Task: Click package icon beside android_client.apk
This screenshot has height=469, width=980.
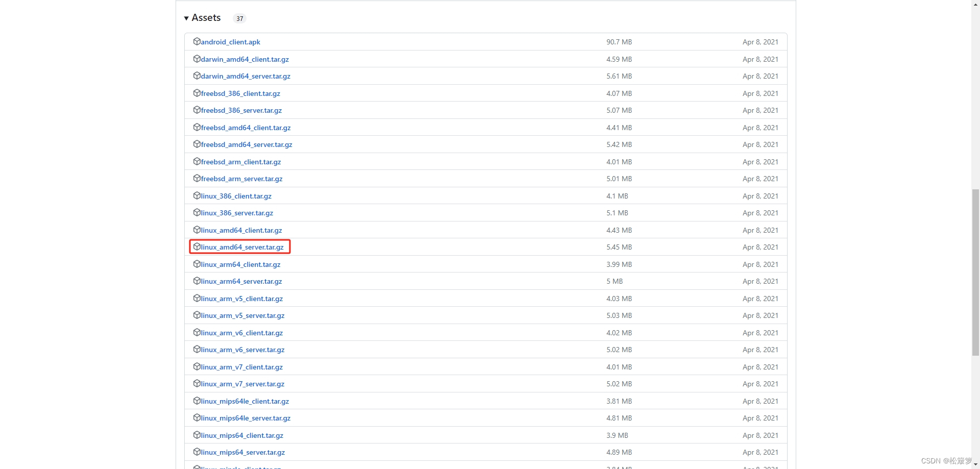Action: click(x=197, y=41)
